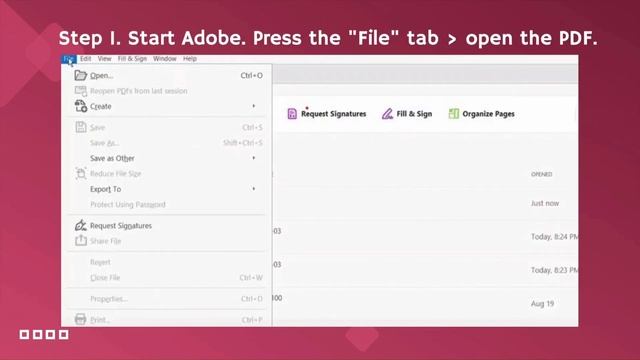
Task: Open the Help menu
Action: pos(190,59)
